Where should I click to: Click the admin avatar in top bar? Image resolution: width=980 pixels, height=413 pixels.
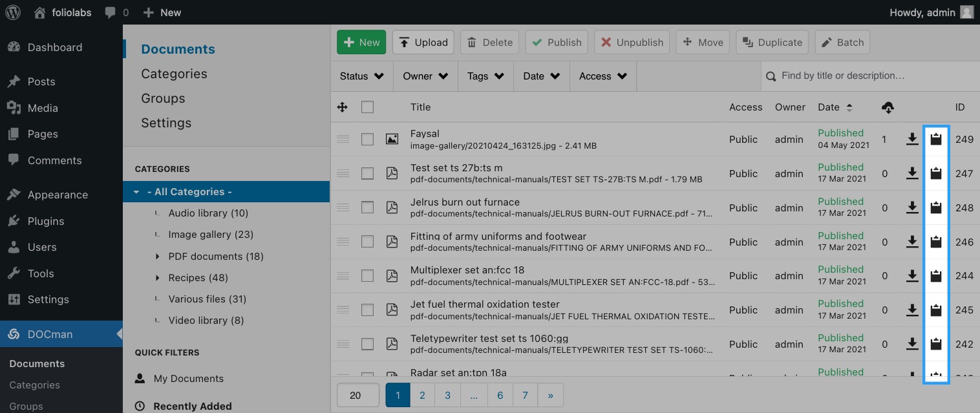[966, 12]
